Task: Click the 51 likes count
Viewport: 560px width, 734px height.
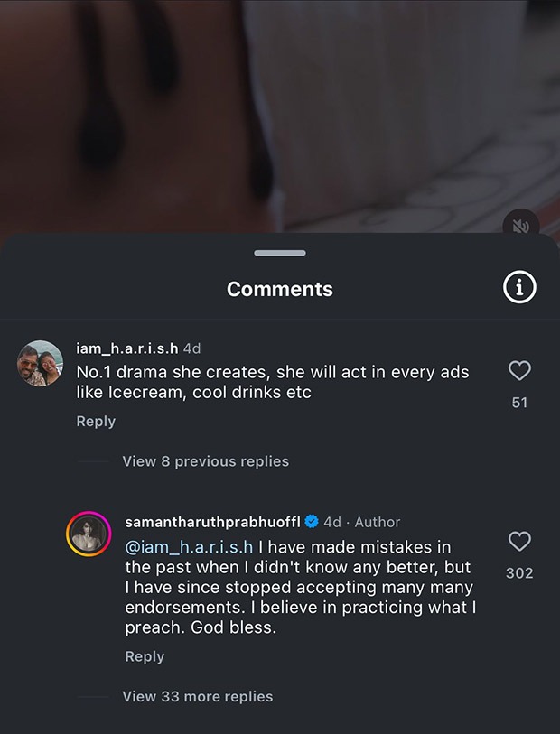Action: click(519, 403)
